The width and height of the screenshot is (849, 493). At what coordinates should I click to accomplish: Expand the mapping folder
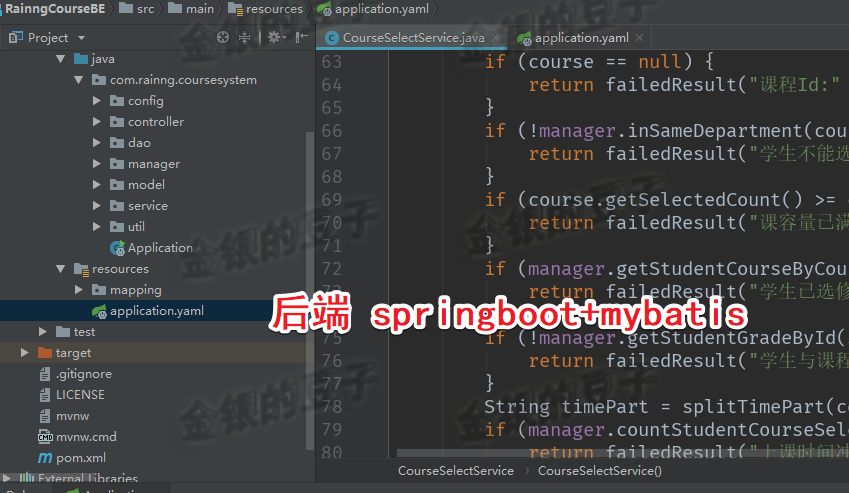79,290
